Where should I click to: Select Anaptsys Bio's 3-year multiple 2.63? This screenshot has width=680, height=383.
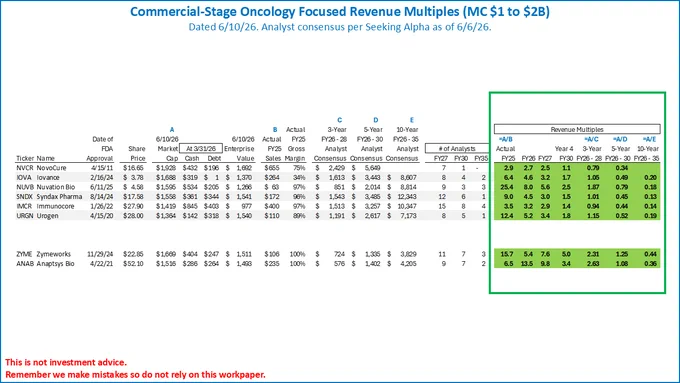593,263
